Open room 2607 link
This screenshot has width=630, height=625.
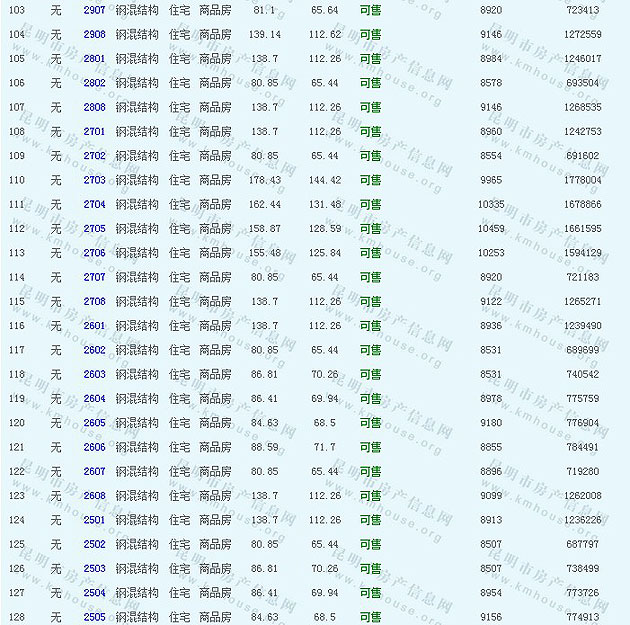click(94, 472)
